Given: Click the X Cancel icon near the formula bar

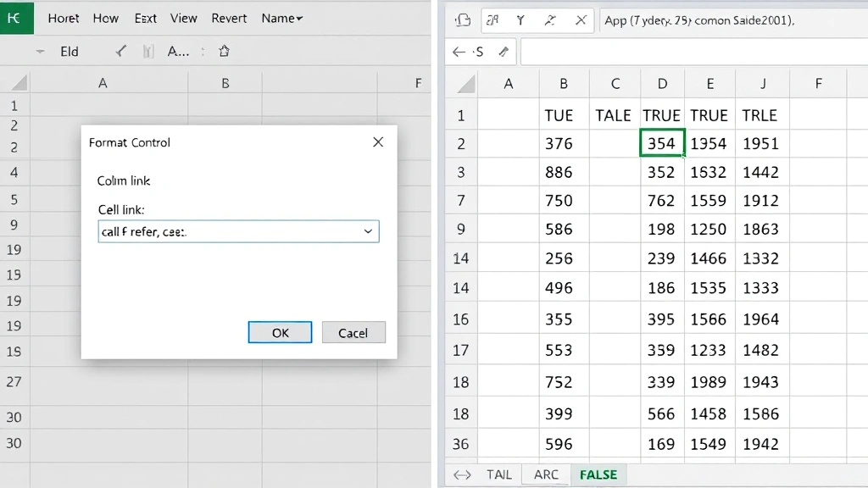Looking at the screenshot, I should click(582, 19).
